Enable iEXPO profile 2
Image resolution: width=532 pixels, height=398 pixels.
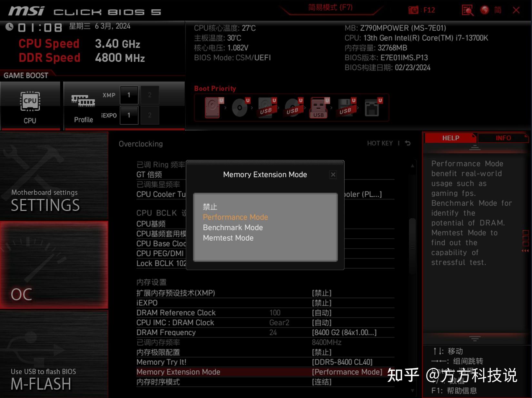pyautogui.click(x=150, y=115)
